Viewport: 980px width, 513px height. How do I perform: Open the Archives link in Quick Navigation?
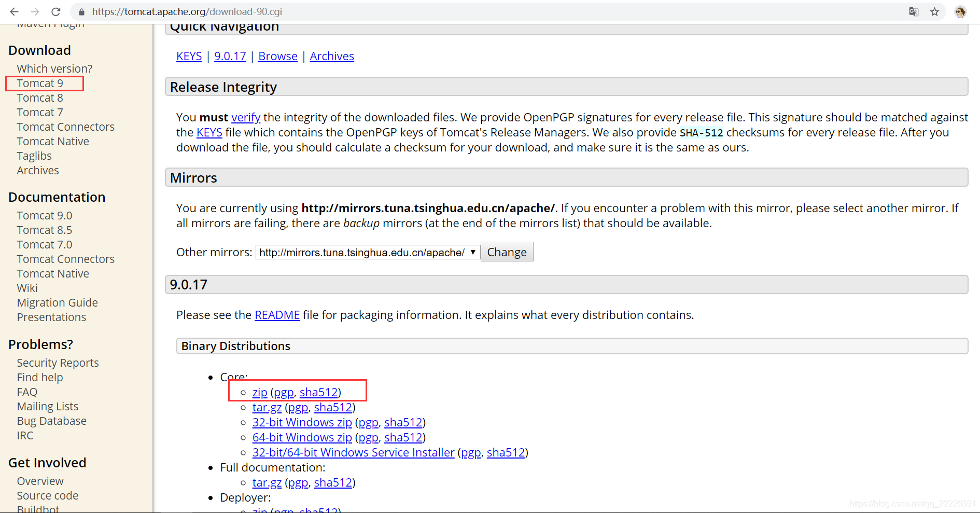[x=332, y=56]
